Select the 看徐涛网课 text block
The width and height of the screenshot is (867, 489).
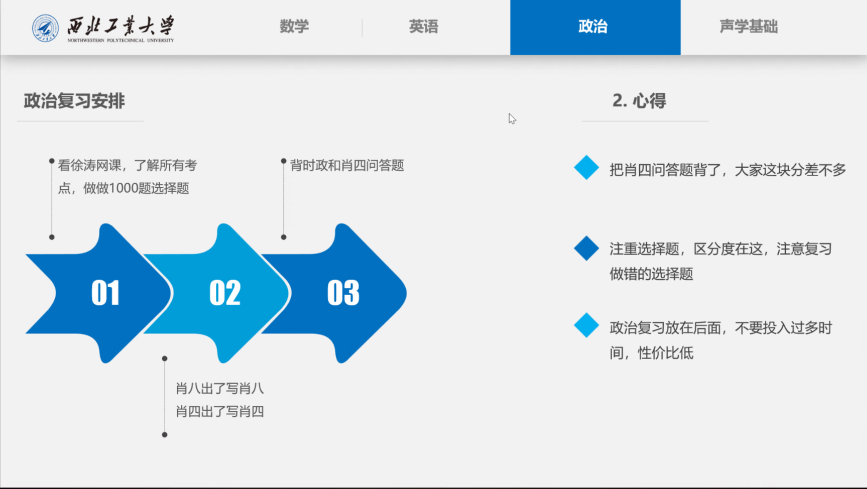pyautogui.click(x=125, y=176)
